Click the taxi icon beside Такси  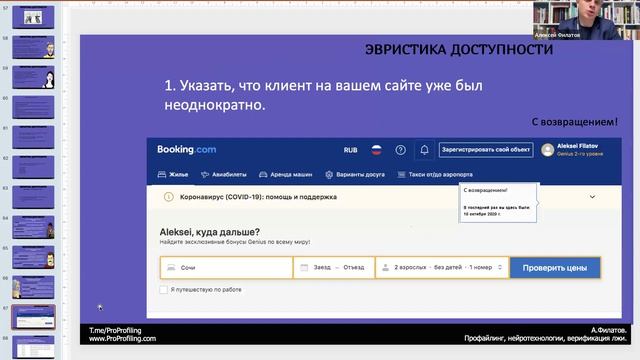(401, 174)
